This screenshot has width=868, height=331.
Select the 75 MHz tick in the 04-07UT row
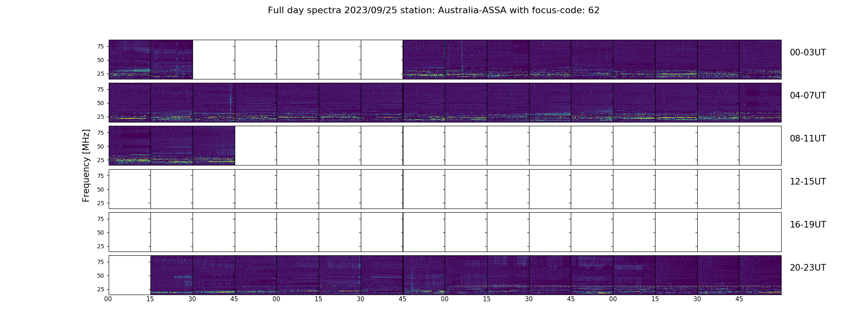(x=100, y=89)
